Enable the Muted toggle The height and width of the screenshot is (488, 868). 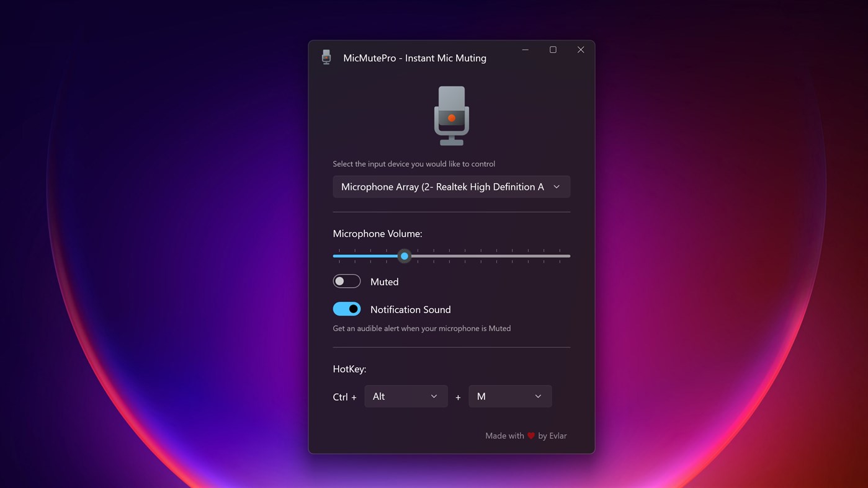346,280
